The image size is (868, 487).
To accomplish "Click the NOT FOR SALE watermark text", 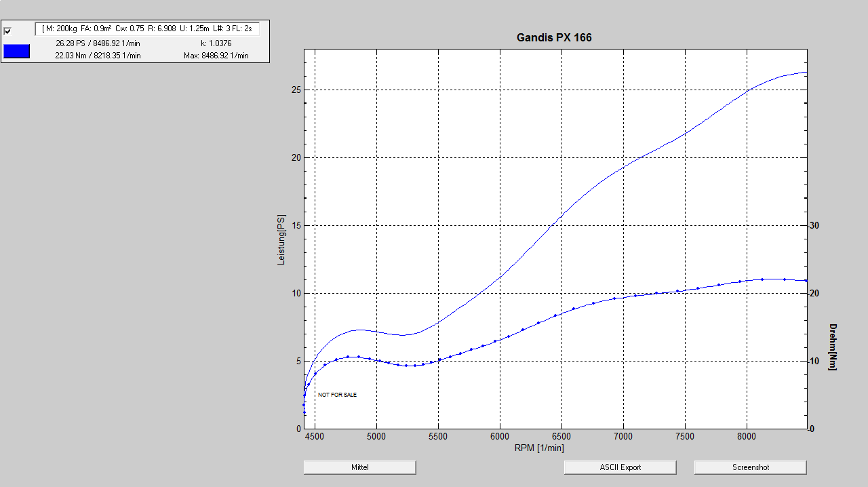I will click(337, 395).
